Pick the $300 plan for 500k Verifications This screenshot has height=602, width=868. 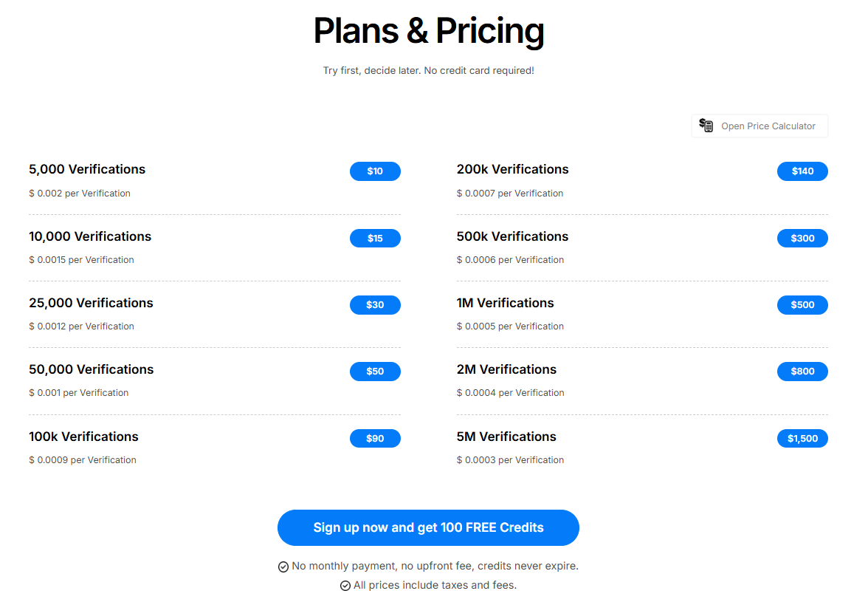[x=802, y=238]
